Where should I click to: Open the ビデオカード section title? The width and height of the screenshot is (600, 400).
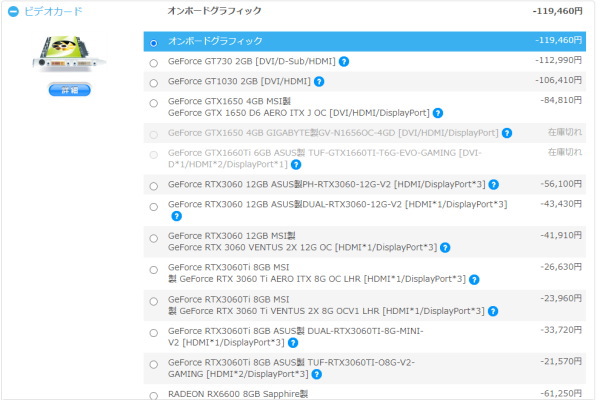click(53, 11)
